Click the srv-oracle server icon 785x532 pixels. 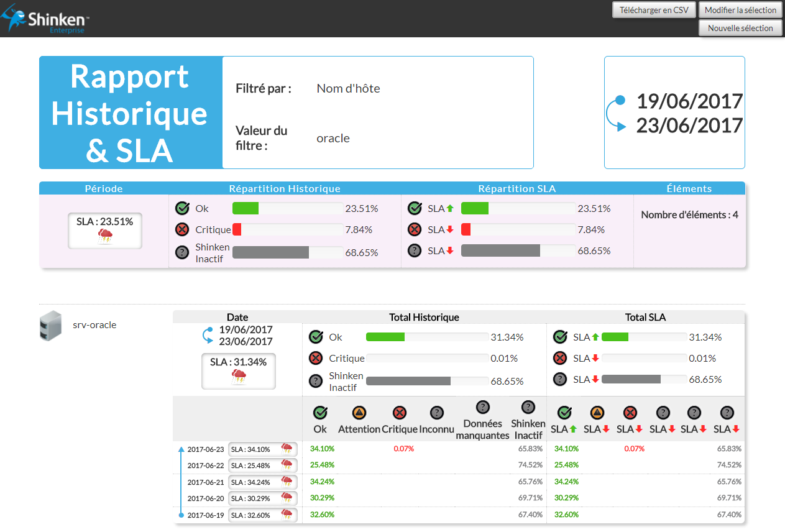[x=50, y=326]
